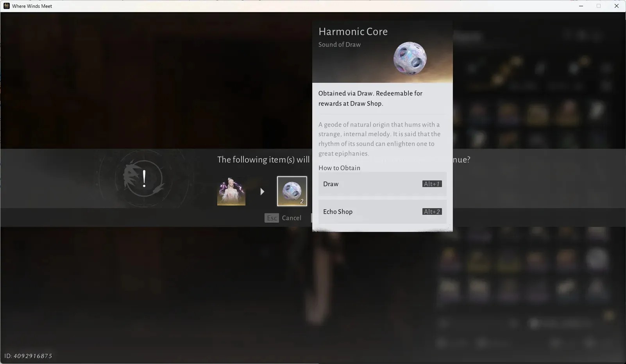Close the Where Winds Meet window
Image resolution: width=626 pixels, height=364 pixels.
617,6
